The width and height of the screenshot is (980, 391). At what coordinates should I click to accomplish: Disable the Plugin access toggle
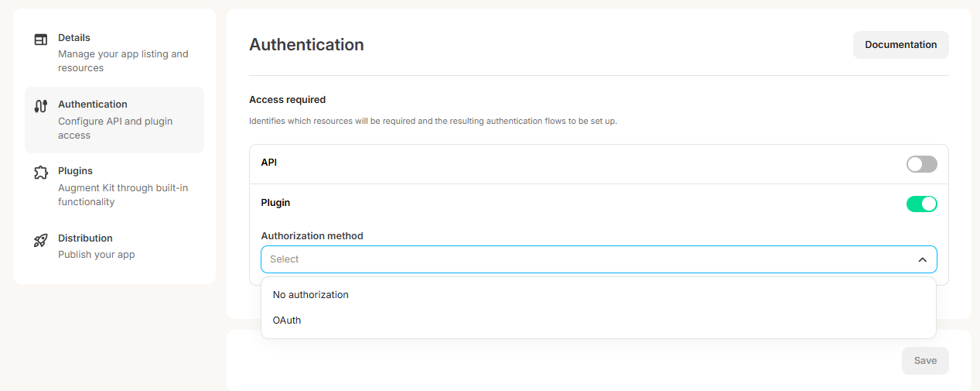coord(921,204)
